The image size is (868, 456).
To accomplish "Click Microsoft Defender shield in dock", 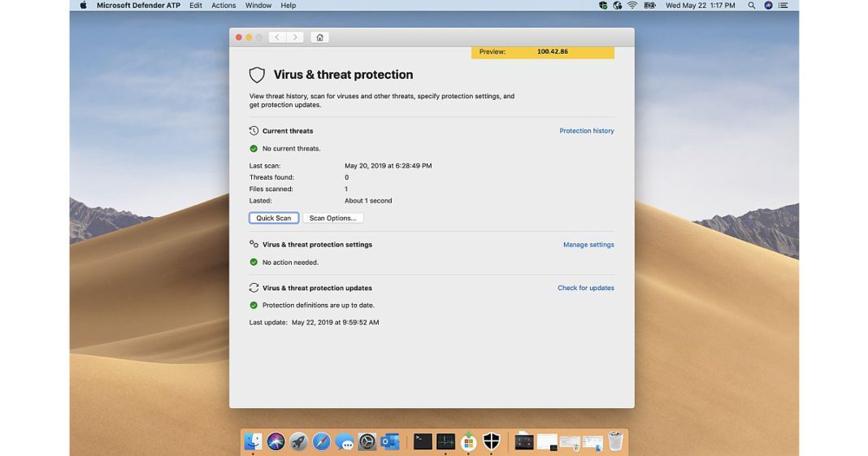I will tap(492, 441).
